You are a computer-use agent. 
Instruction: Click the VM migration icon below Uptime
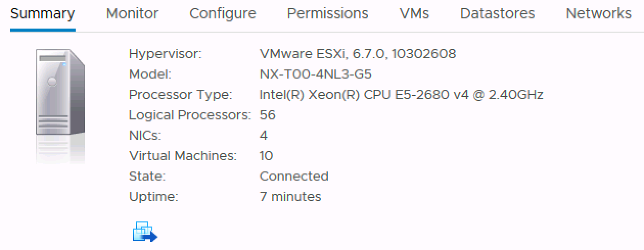(x=145, y=231)
